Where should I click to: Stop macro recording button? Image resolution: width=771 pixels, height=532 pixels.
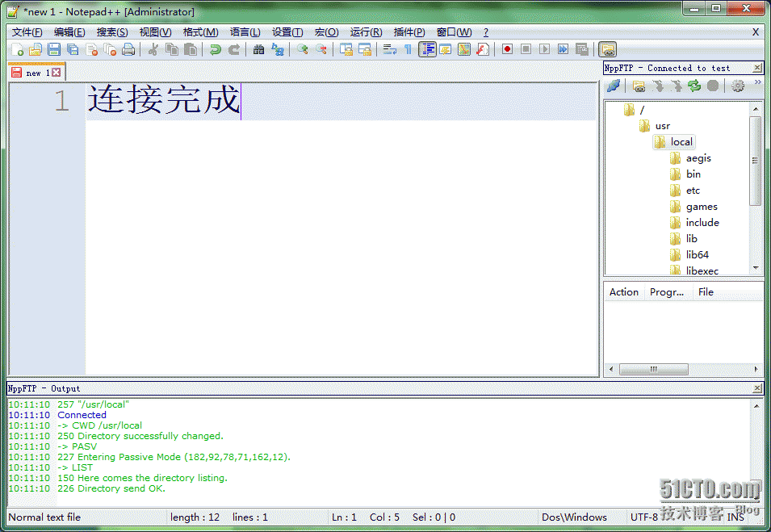[x=526, y=49]
